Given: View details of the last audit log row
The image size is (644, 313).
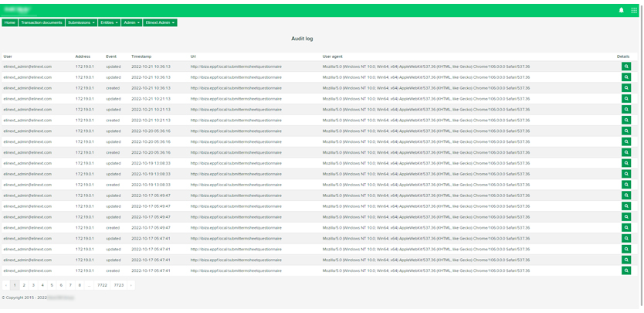Looking at the screenshot, I should pos(625,270).
